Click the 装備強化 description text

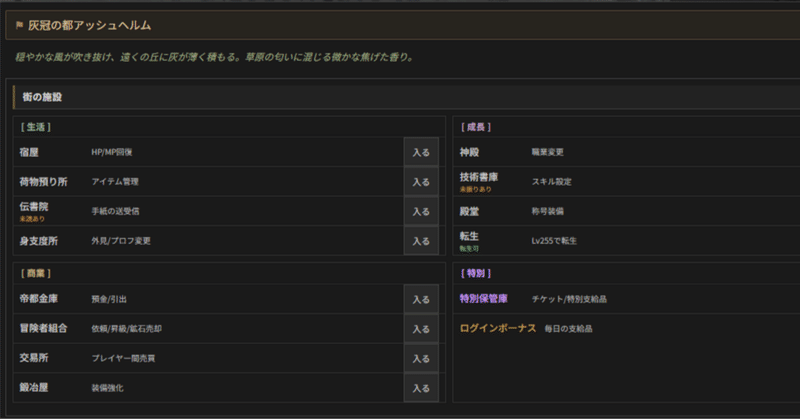click(x=107, y=388)
